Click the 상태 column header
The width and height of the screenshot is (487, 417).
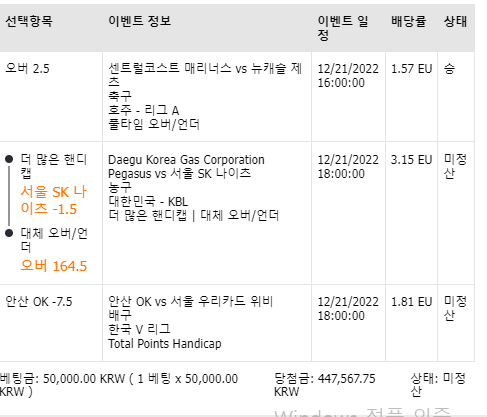pyautogui.click(x=455, y=21)
